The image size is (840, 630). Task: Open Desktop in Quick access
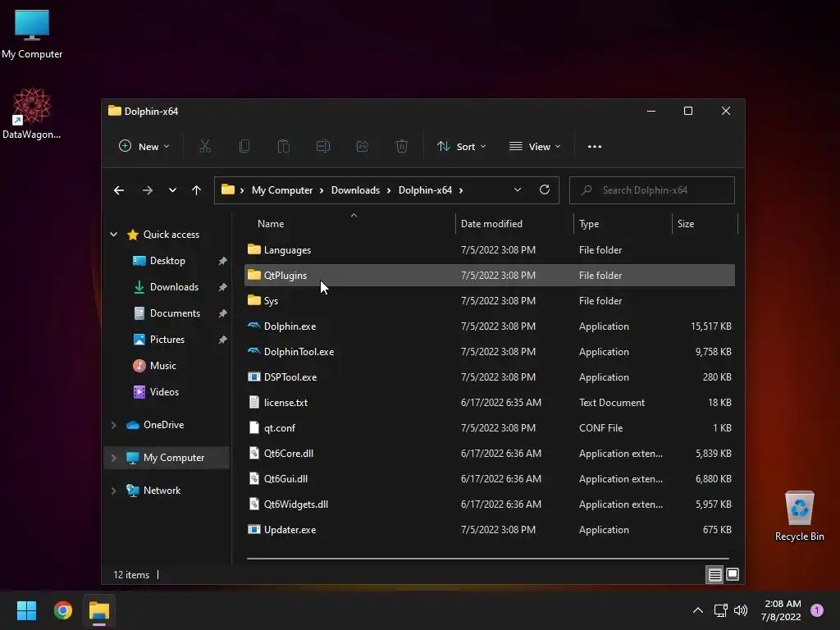pyautogui.click(x=167, y=260)
